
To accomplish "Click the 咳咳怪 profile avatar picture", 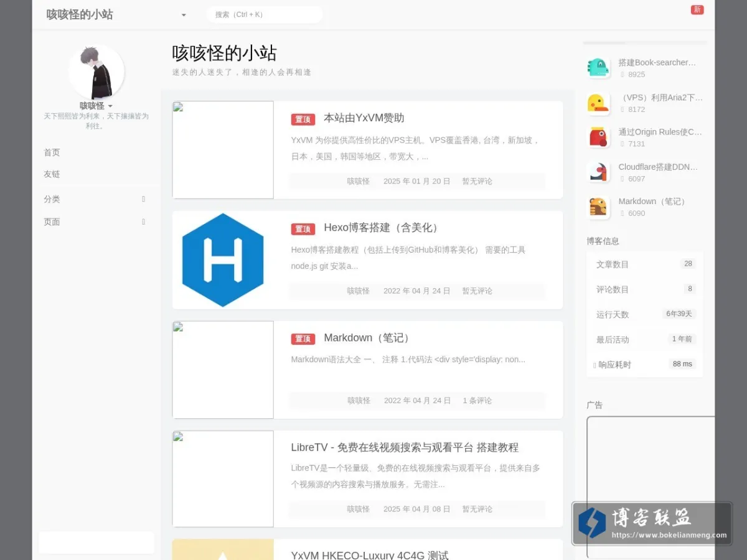I will coord(96,72).
